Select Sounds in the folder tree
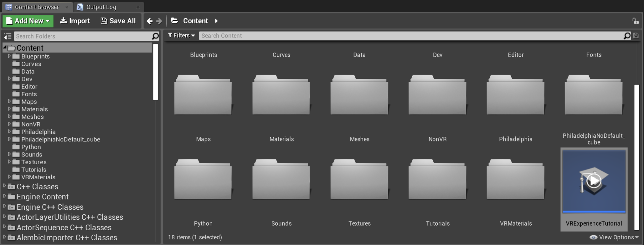Screen dimensions: 644x245 coord(32,155)
